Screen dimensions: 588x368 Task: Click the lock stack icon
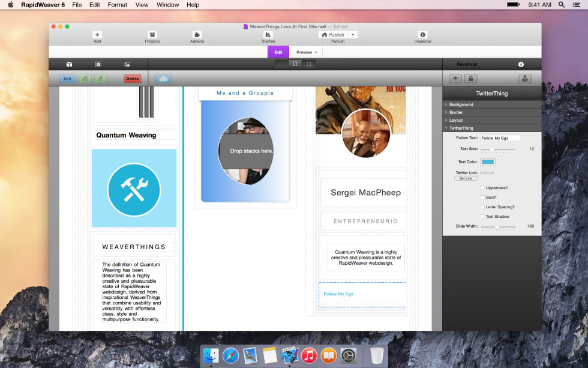tap(470, 79)
